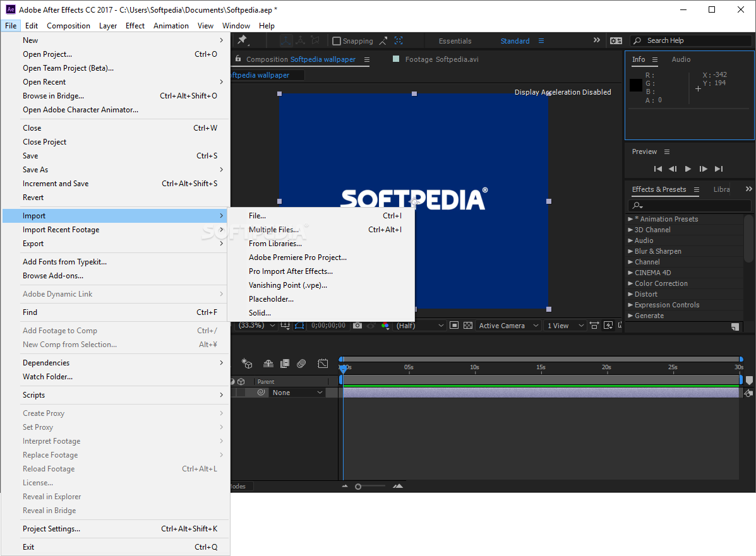Open the magnification ratio (33.3%) dropdown
The width and height of the screenshot is (756, 556).
click(256, 326)
